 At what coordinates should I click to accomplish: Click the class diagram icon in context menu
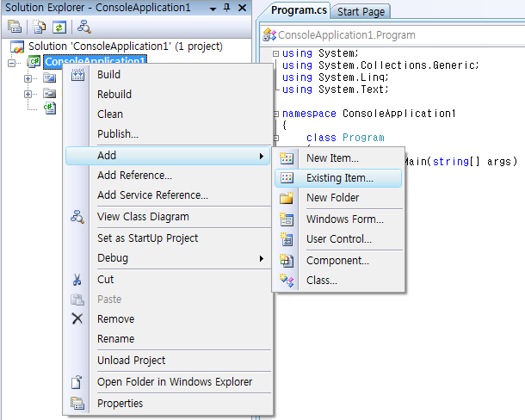tap(77, 217)
